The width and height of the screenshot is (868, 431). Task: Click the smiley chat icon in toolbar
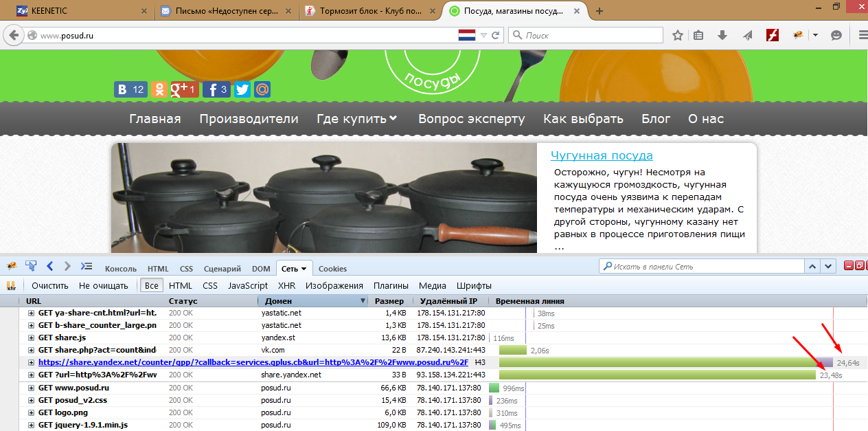(836, 35)
